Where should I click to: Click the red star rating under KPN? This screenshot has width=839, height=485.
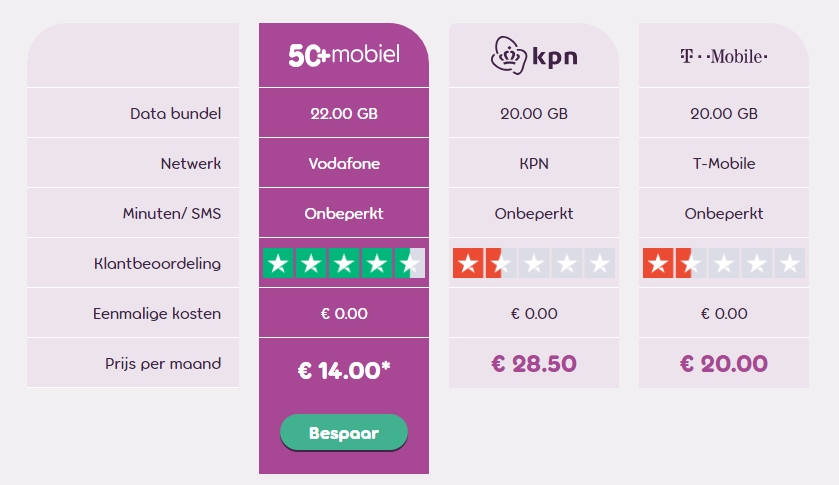click(x=533, y=263)
